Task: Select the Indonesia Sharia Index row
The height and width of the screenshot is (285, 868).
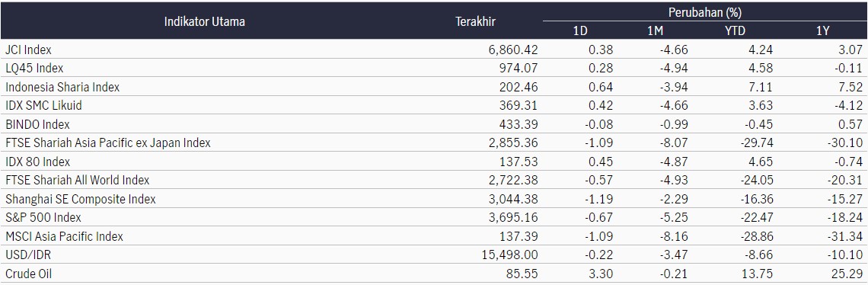Action: click(434, 87)
